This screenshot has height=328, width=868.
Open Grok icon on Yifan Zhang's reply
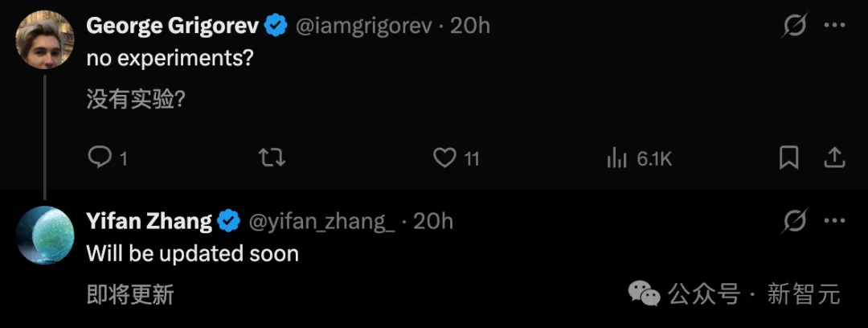795,221
